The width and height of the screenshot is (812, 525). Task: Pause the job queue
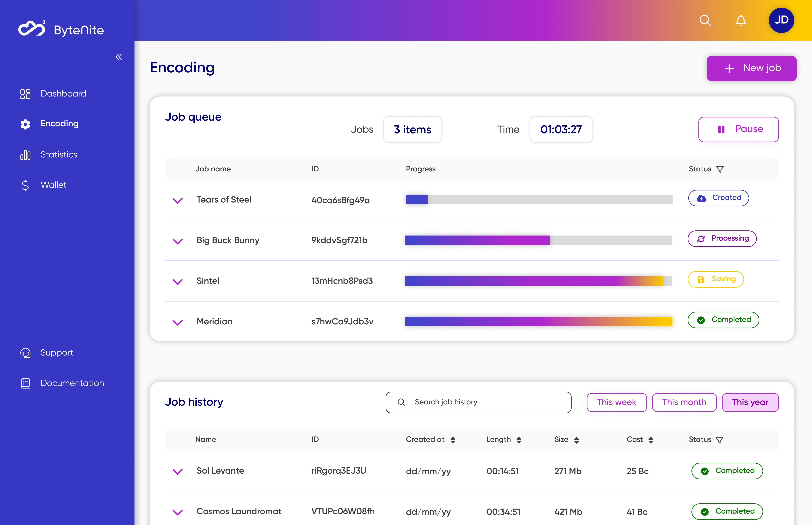(738, 129)
